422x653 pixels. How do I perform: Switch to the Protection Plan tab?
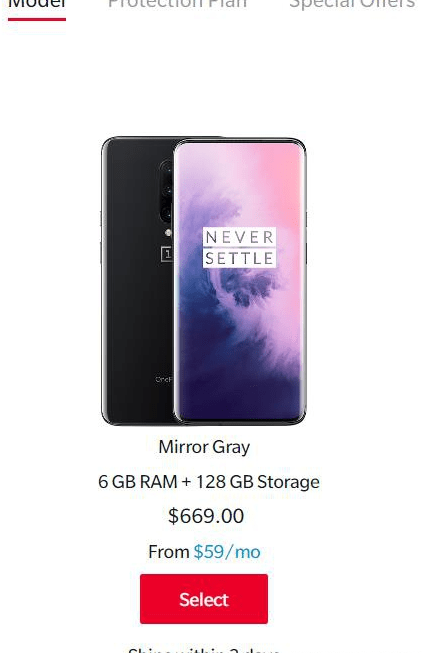point(177,4)
